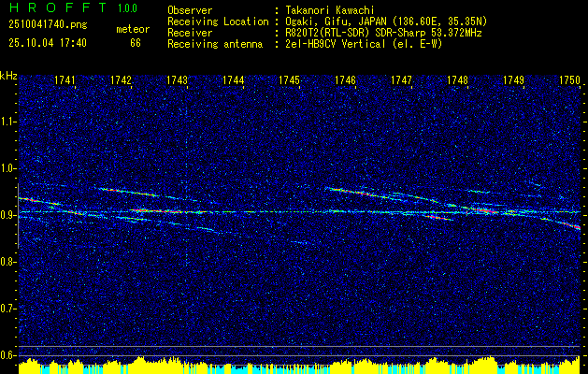Screen dimensions: 588x374
Task: Click the 1749 time marker
Action: tap(514, 79)
